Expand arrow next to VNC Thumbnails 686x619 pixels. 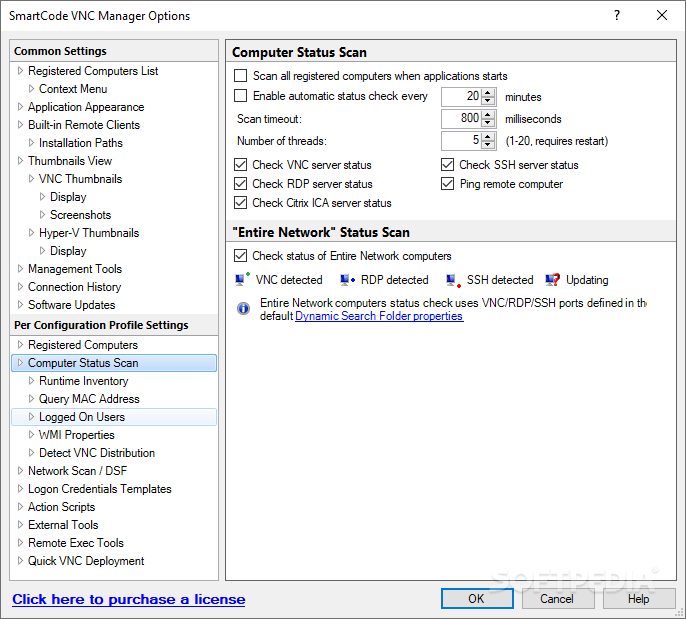coord(31,178)
